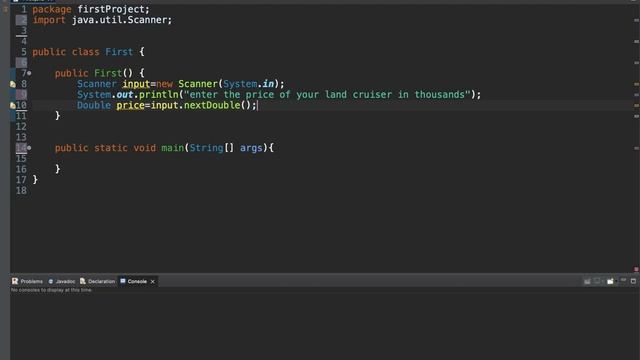Click the Display Selected Console icon
This screenshot has width=640, height=360.
597,281
